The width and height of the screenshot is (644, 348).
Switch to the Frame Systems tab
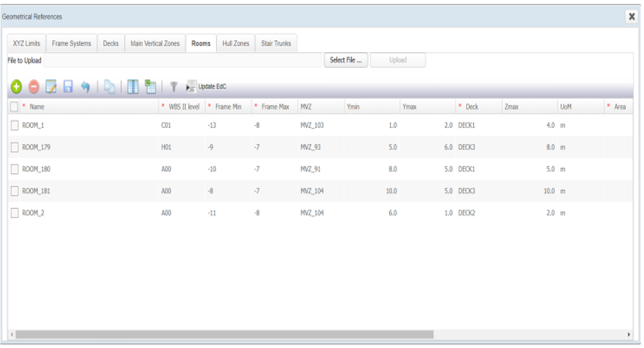[x=71, y=43]
